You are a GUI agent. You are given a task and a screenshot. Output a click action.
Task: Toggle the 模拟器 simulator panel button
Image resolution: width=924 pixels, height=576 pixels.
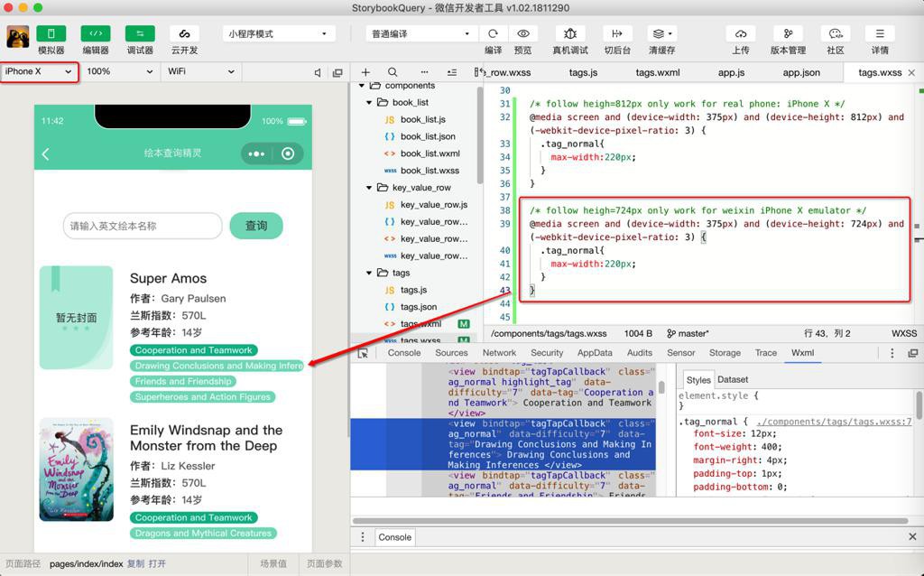click(x=51, y=33)
